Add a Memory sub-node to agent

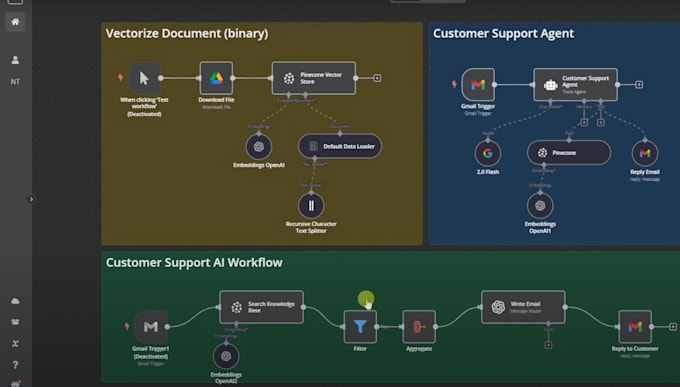tap(584, 123)
